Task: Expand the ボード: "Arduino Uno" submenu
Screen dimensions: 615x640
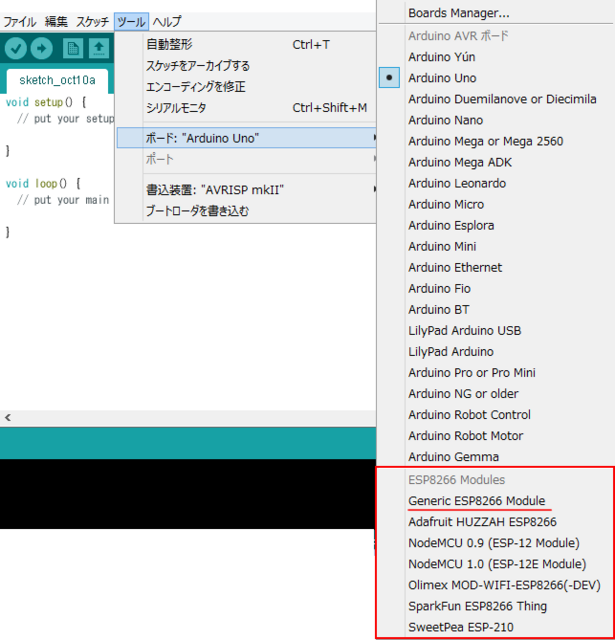Action: (x=246, y=138)
